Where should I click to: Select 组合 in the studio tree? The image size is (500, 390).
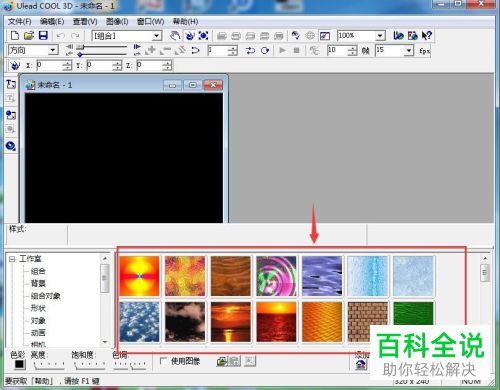click(x=38, y=271)
